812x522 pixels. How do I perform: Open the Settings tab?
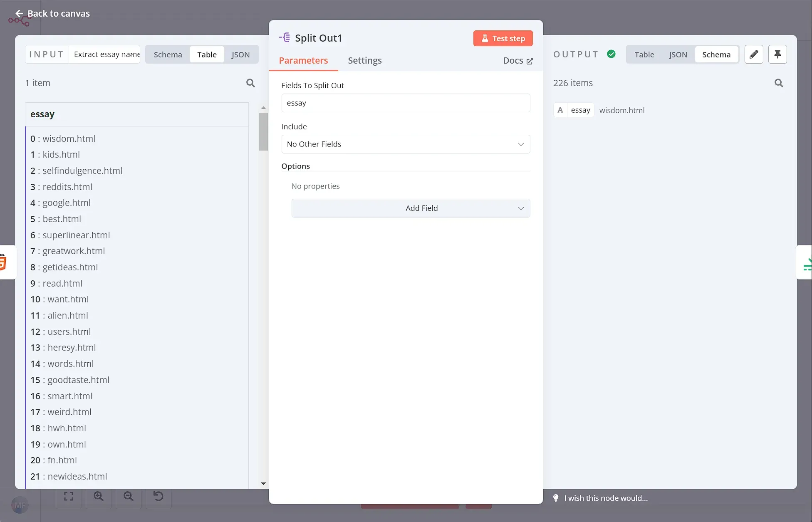[x=364, y=61]
